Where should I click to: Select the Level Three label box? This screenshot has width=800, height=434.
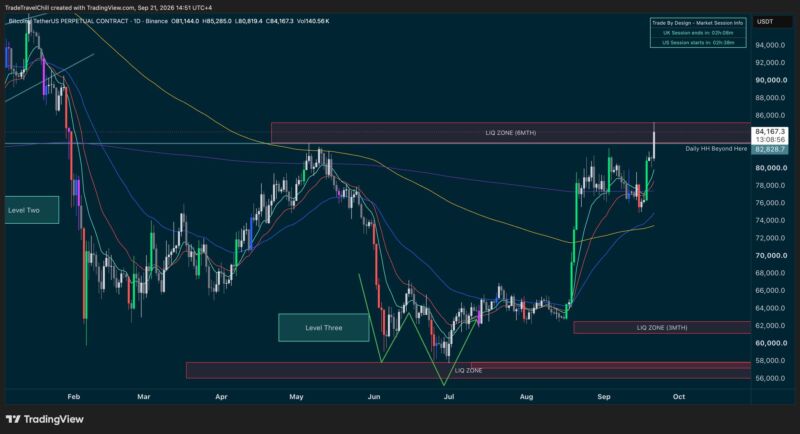pyautogui.click(x=323, y=327)
